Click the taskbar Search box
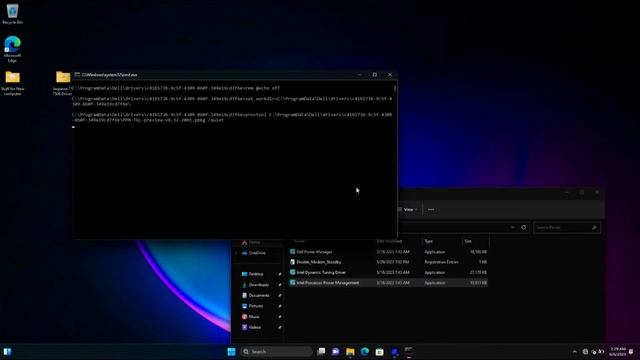640x360 pixels. 276,351
